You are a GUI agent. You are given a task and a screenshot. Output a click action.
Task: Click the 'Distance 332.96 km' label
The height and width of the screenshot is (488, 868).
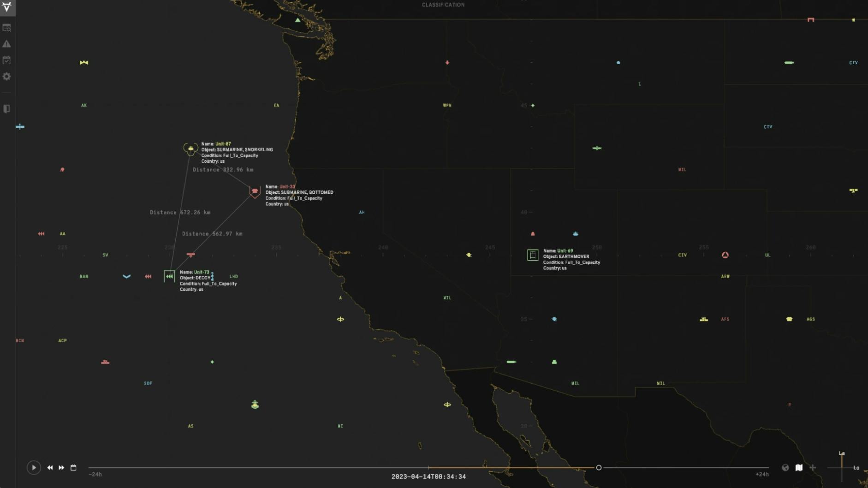[223, 170]
